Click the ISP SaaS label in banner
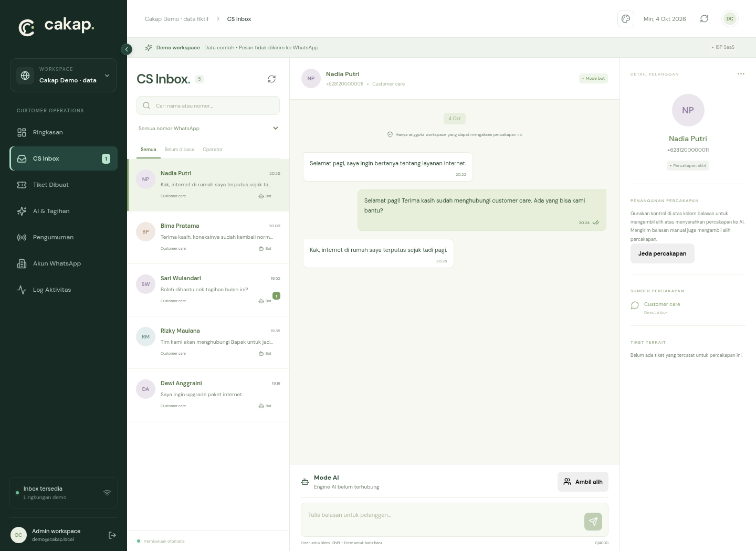The image size is (756, 551). pos(723,47)
